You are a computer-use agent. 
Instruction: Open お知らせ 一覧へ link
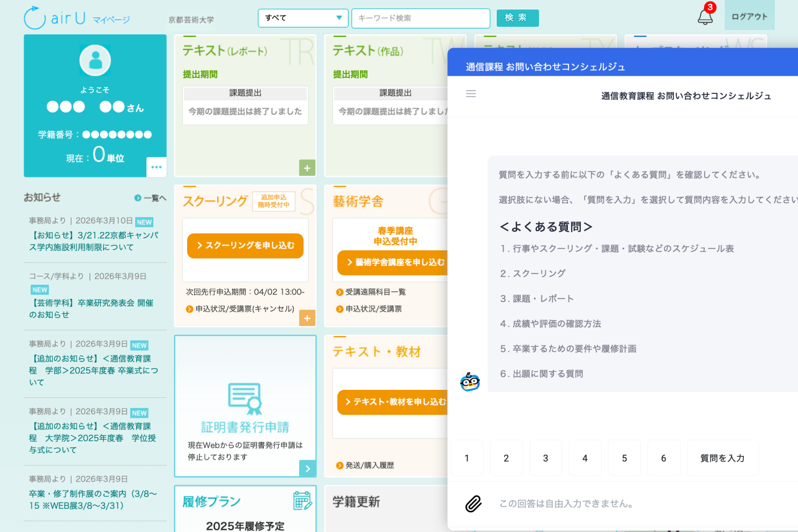pyautogui.click(x=151, y=198)
